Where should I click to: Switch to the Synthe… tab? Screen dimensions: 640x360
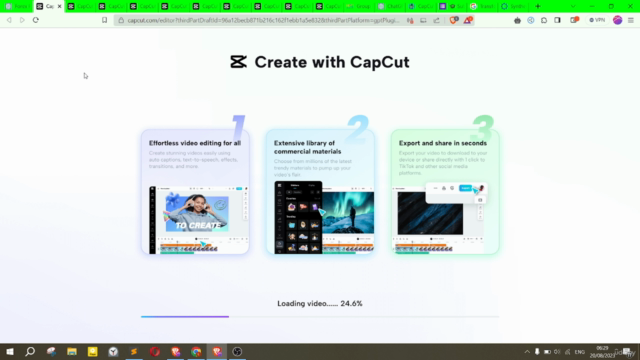(x=514, y=6)
